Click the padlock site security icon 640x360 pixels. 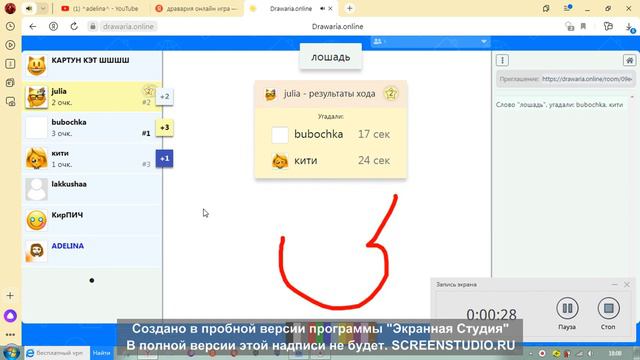click(93, 27)
